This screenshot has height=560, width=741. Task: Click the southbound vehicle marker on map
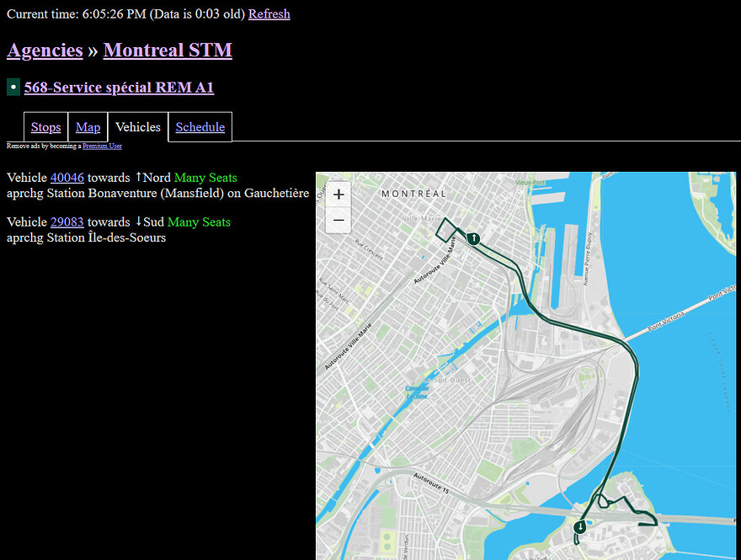click(x=580, y=527)
